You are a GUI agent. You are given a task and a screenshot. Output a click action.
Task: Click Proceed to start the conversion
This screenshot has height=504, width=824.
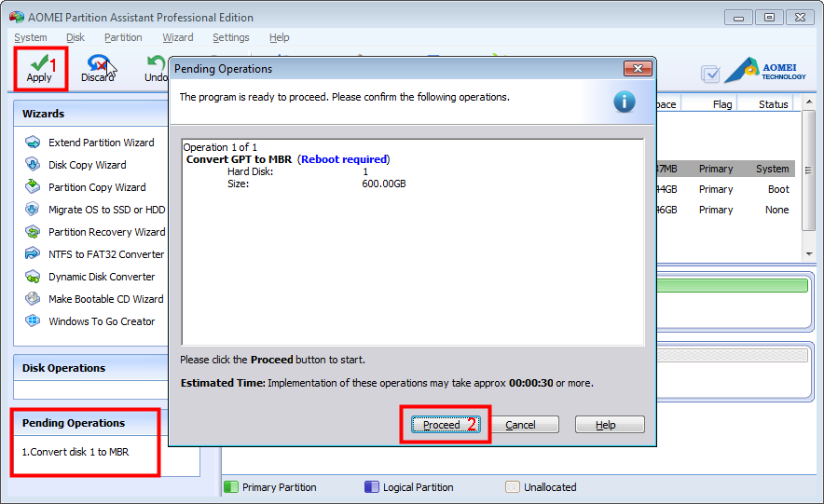click(446, 424)
